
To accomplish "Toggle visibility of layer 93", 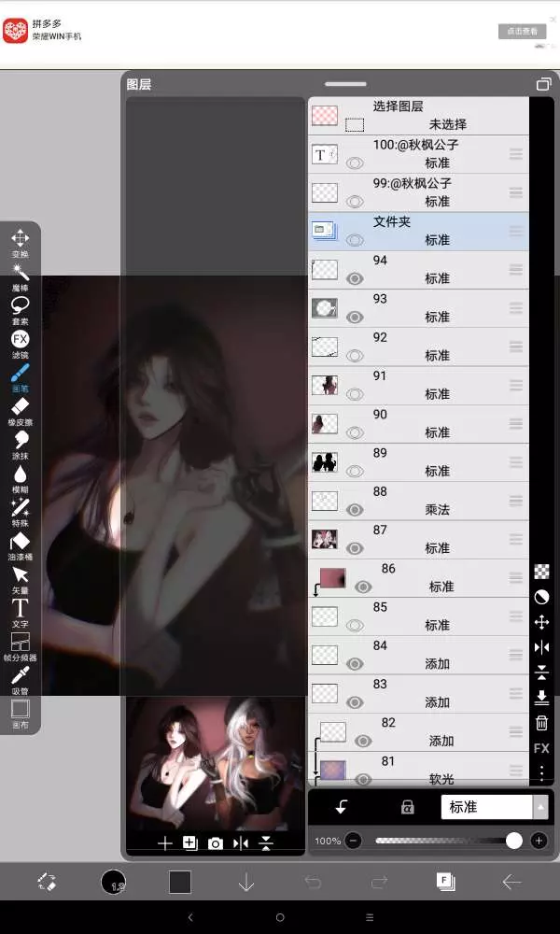I will (355, 317).
